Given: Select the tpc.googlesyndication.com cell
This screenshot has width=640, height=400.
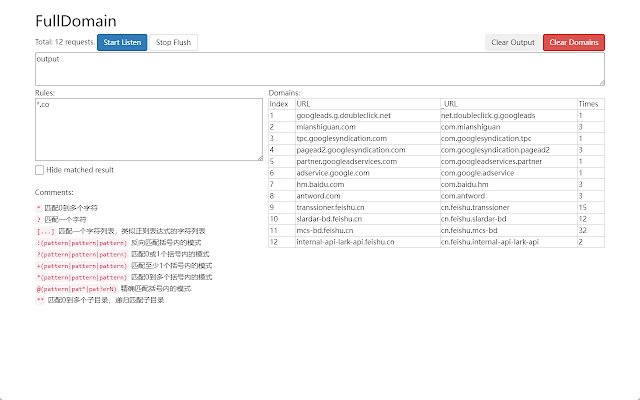Looking at the screenshot, I should 368,138.
